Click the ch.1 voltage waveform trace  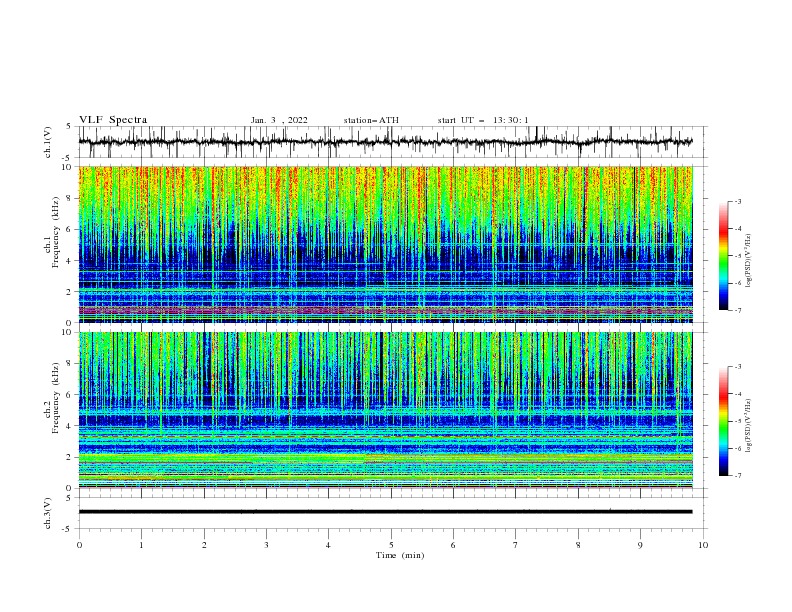coord(385,142)
